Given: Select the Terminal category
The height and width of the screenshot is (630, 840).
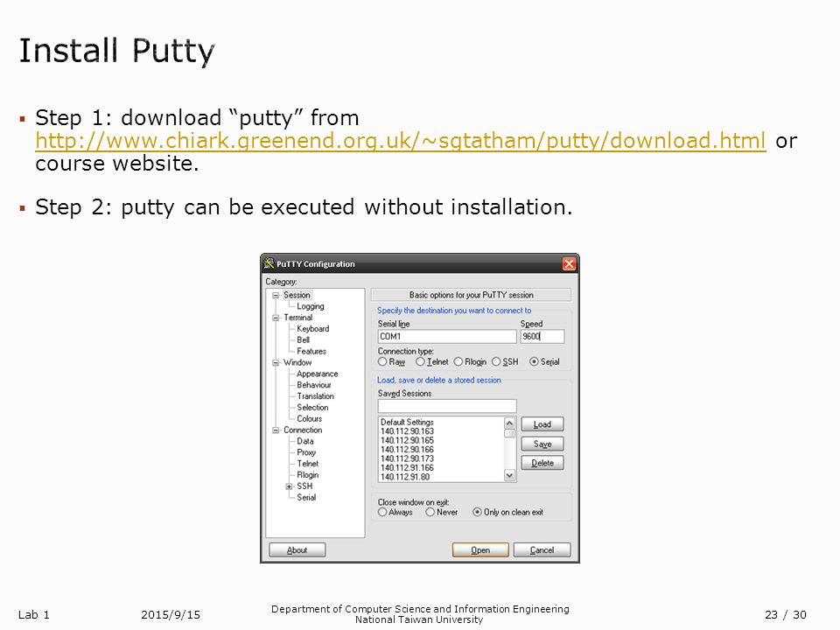Looking at the screenshot, I should pos(297,318).
